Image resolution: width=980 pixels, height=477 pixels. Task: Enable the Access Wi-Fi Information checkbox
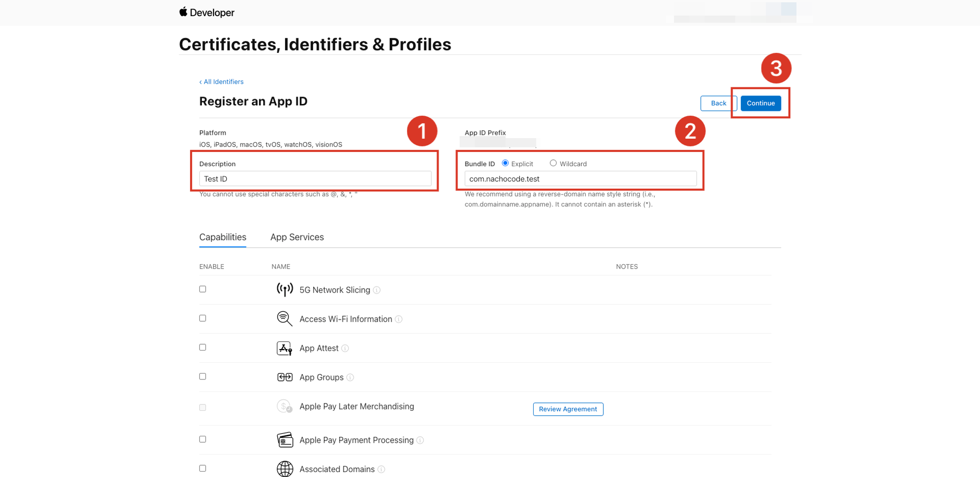(x=203, y=318)
